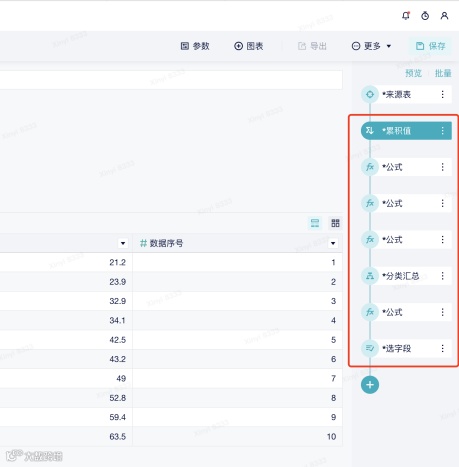Select the third 公式 step icon

[370, 240]
